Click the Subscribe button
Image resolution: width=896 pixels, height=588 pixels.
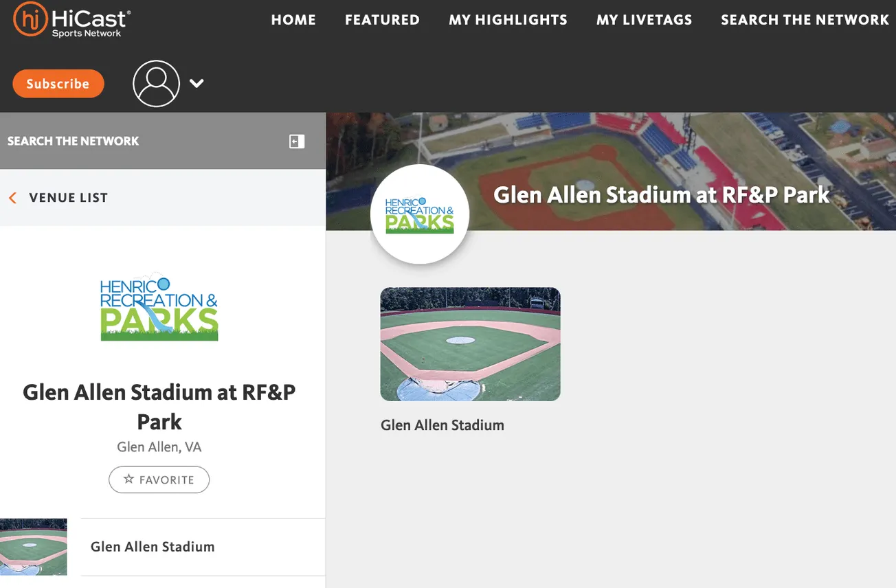(58, 83)
